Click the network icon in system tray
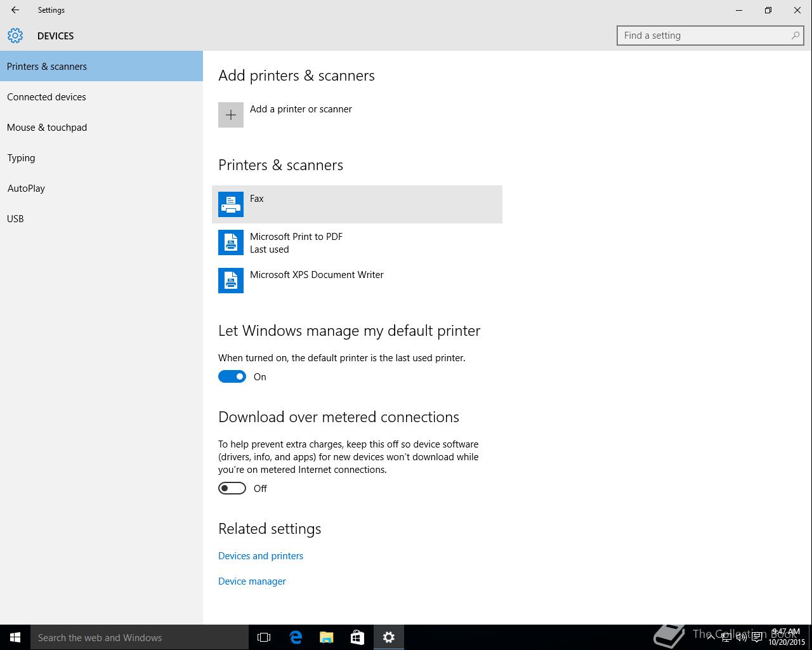The image size is (812, 650). (x=726, y=637)
